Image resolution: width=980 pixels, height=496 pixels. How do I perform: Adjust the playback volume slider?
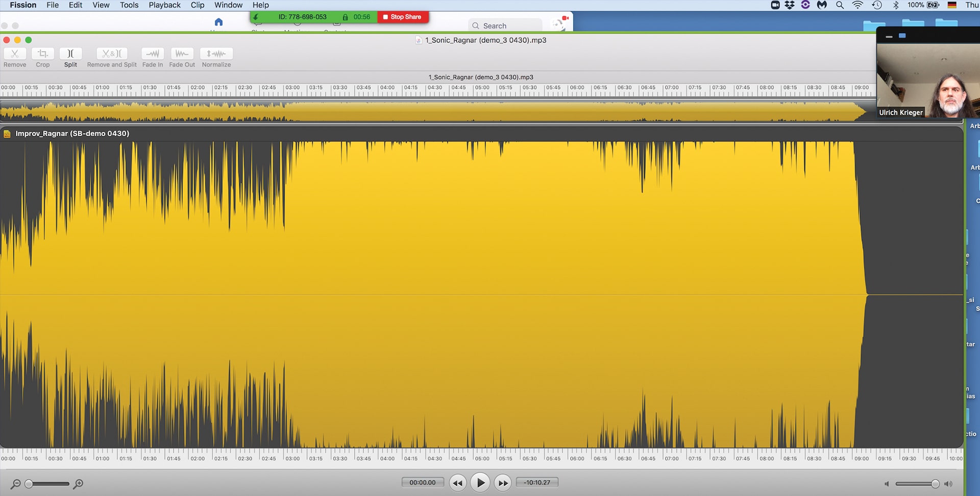(x=917, y=484)
